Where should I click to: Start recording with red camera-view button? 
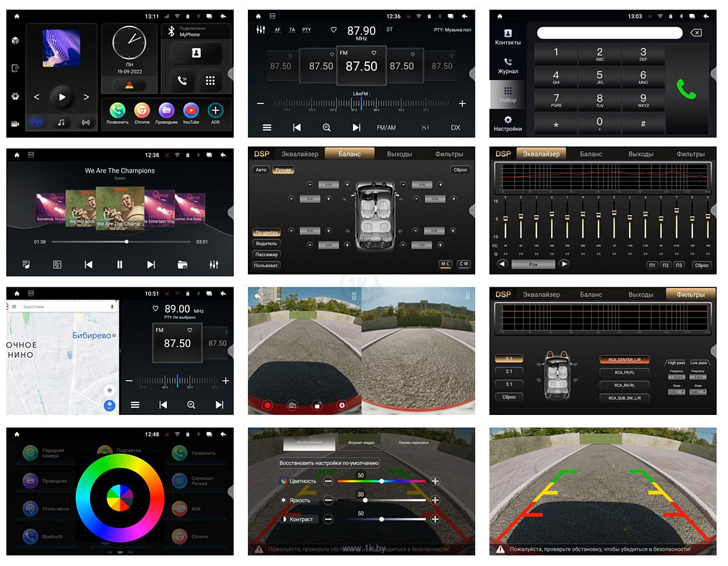click(268, 405)
